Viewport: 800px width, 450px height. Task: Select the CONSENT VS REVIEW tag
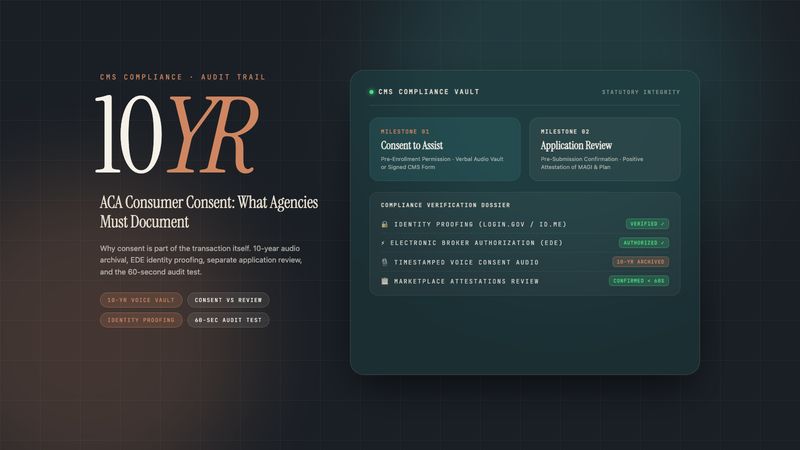(228, 300)
